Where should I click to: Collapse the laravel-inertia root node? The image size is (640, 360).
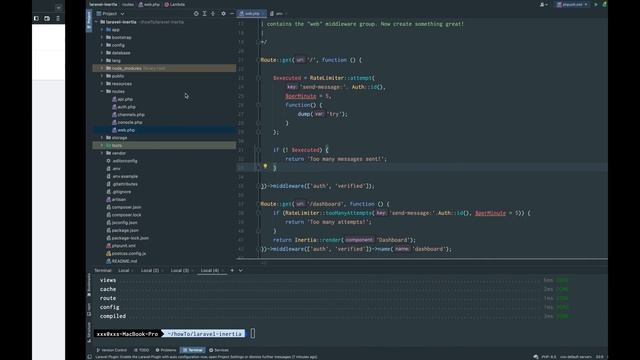[97, 22]
